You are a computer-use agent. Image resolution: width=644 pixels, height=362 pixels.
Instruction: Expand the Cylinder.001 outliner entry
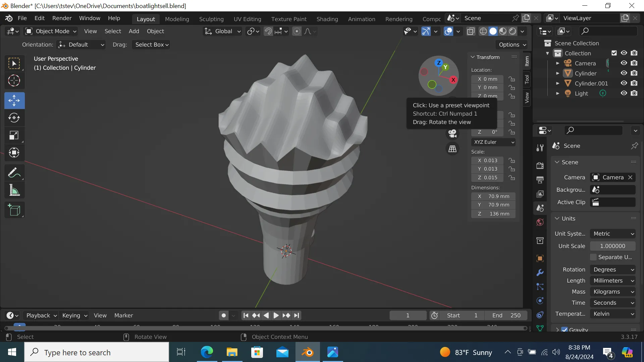558,83
